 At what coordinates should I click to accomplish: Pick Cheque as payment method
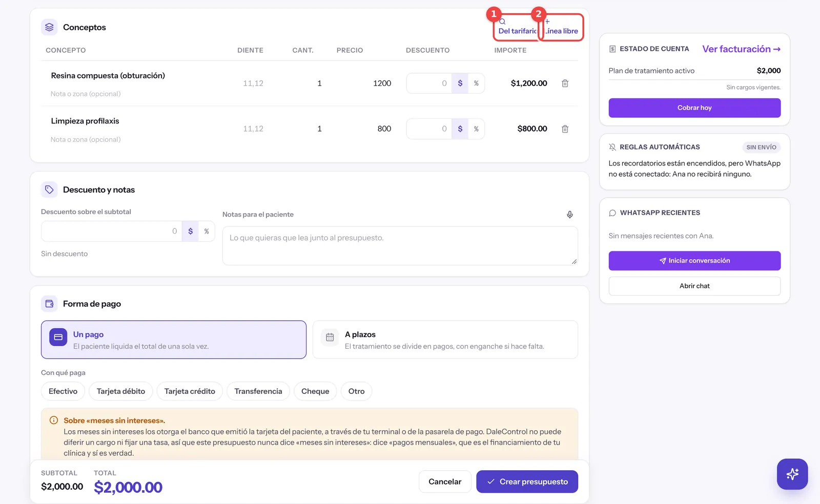315,391
